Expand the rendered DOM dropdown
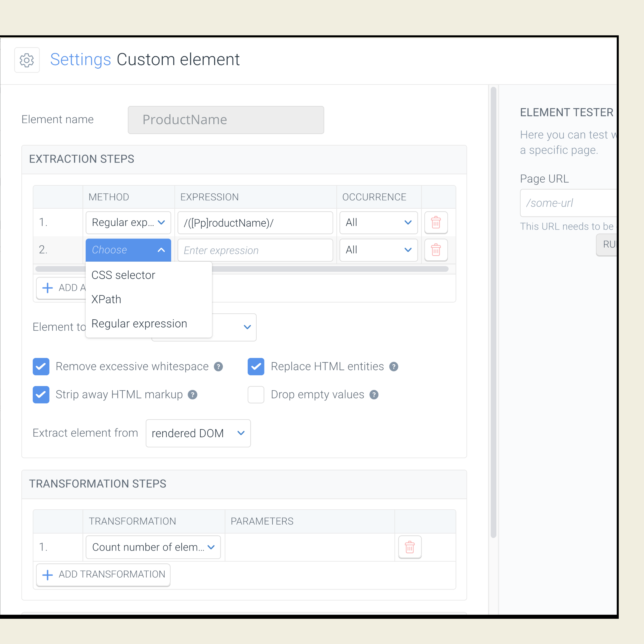The image size is (644, 644). [198, 433]
